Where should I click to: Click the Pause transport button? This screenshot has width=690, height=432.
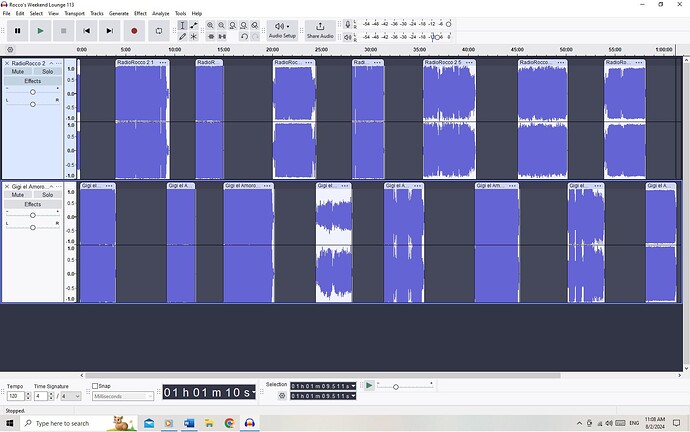point(18,31)
